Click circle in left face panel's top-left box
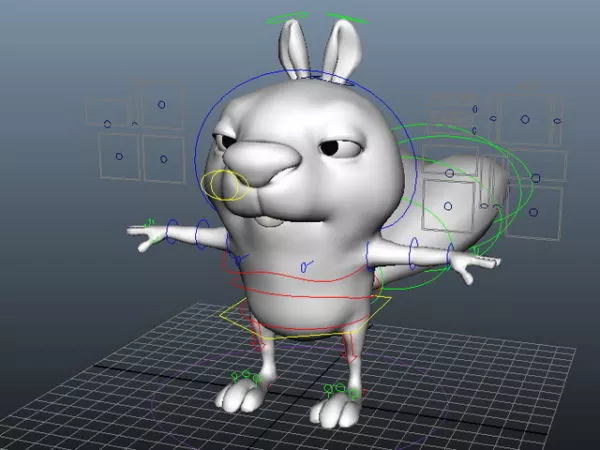Viewport: 600px width, 450px height. pos(108,124)
